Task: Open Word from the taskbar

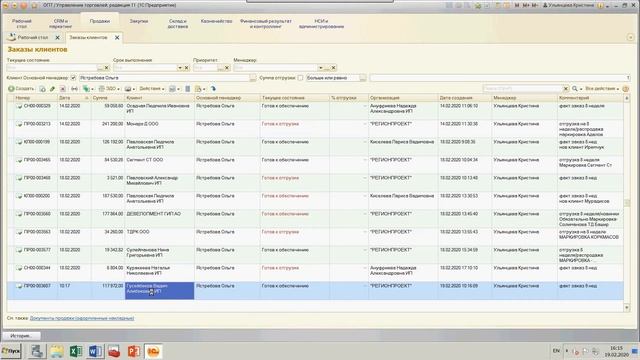Action: [x=95, y=351]
